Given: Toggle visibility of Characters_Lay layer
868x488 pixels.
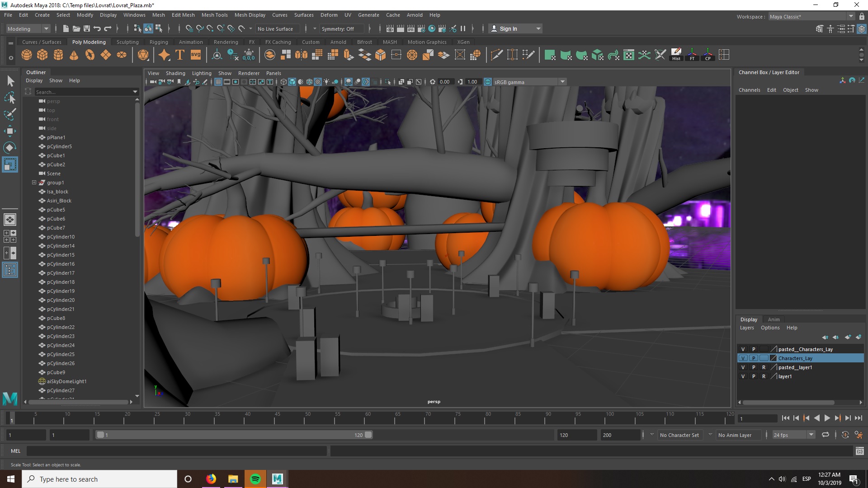Looking at the screenshot, I should [x=743, y=358].
